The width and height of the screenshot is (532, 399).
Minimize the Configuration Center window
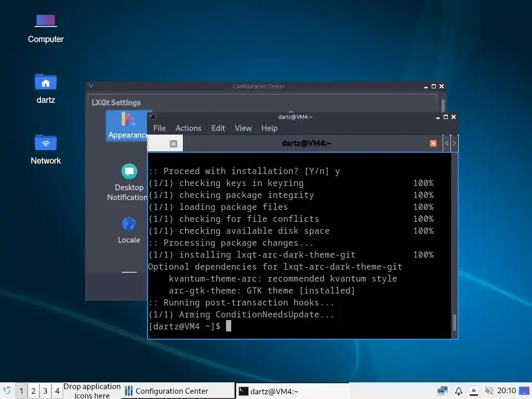click(x=426, y=87)
